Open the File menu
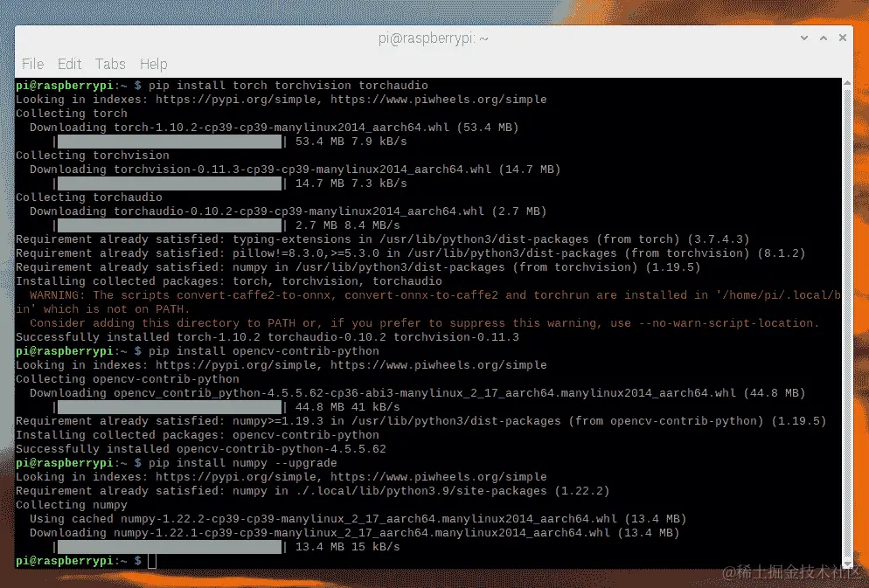 pos(32,65)
